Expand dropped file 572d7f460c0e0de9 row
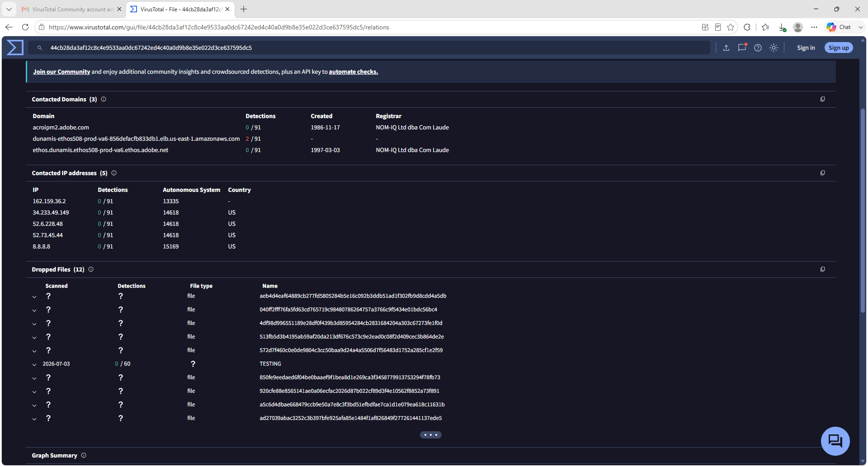 click(34, 351)
